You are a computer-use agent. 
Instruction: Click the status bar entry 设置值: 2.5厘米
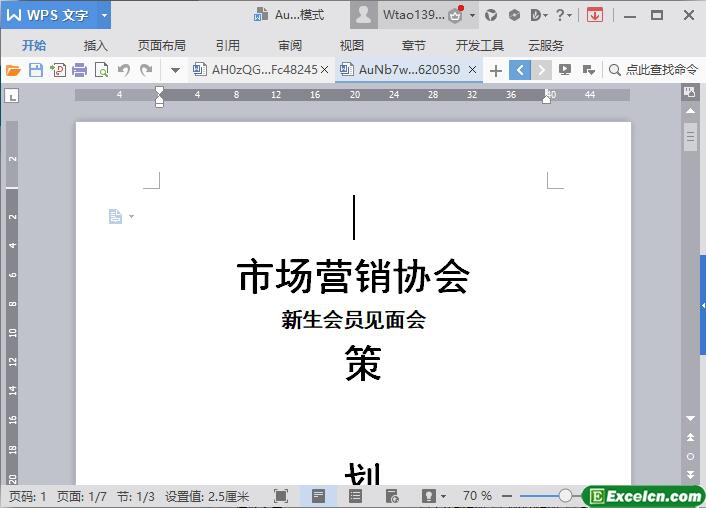(207, 496)
